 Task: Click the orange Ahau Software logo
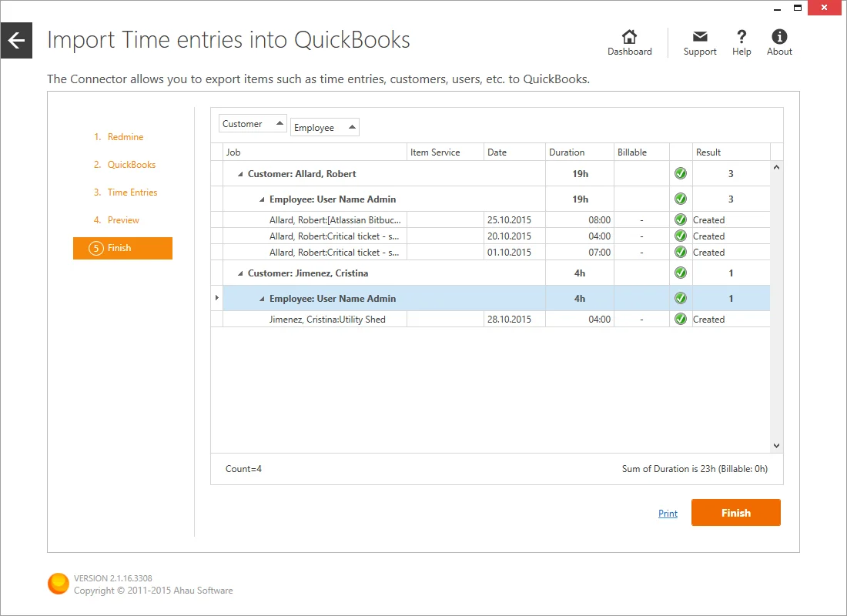59,584
